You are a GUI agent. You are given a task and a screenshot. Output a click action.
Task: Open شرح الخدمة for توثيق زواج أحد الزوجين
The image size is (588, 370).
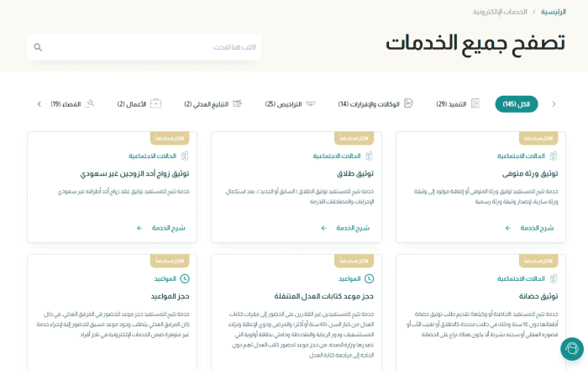click(x=168, y=228)
